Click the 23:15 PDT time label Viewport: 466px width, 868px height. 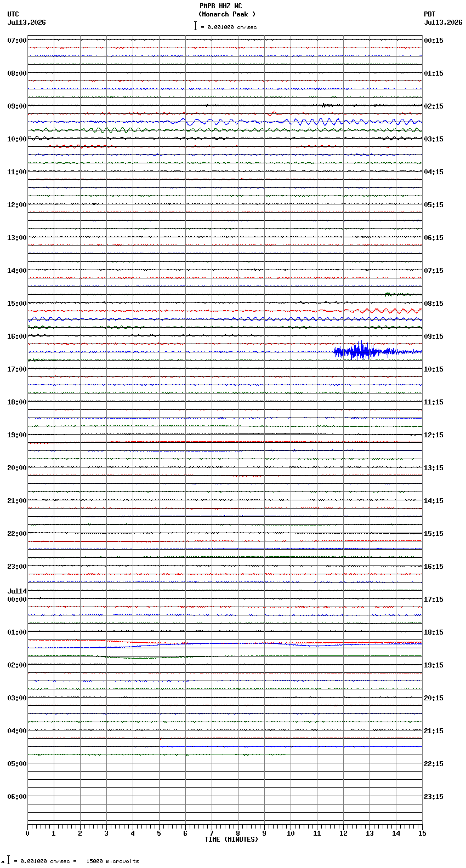[434, 797]
